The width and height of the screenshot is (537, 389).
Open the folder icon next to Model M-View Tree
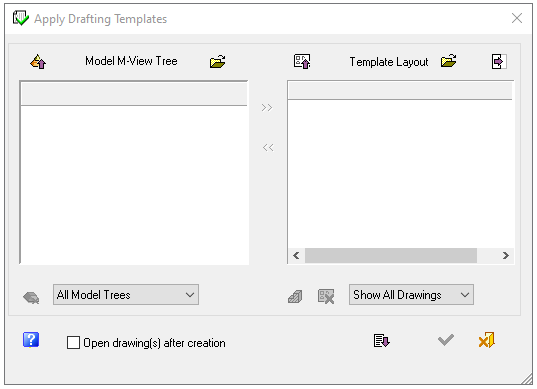(217, 62)
